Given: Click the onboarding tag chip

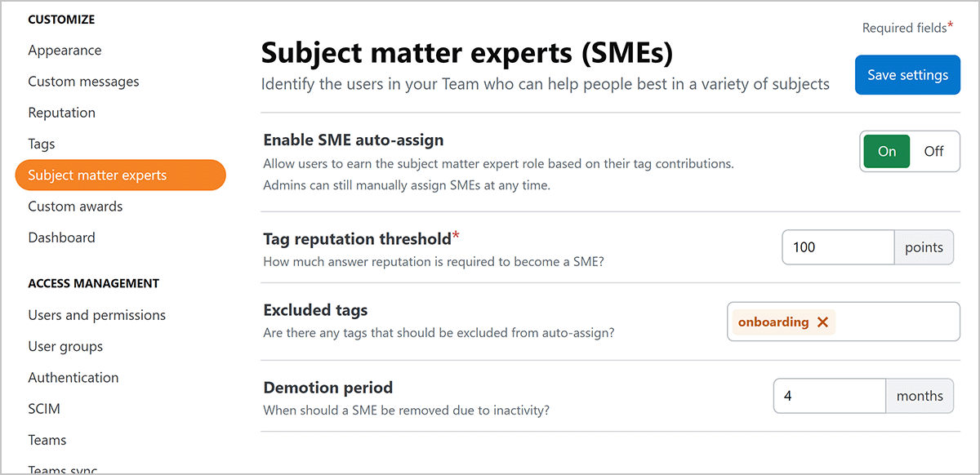Looking at the screenshot, I should coord(773,322).
